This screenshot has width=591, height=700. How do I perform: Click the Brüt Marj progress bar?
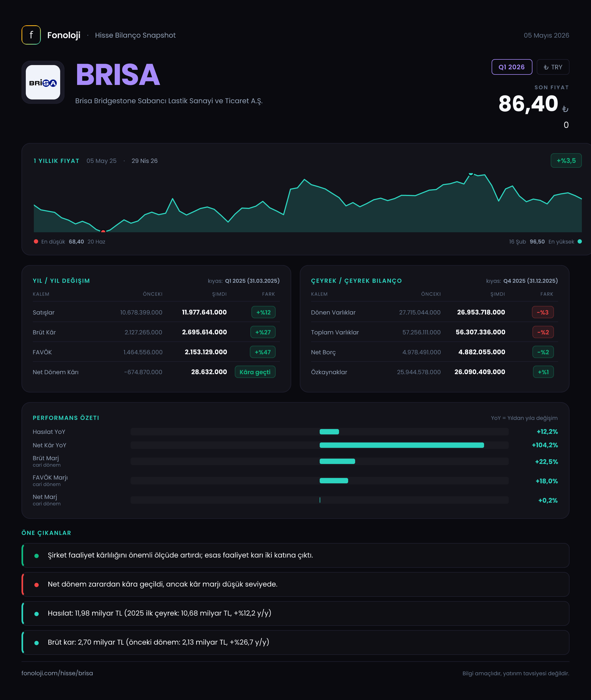[320, 461]
